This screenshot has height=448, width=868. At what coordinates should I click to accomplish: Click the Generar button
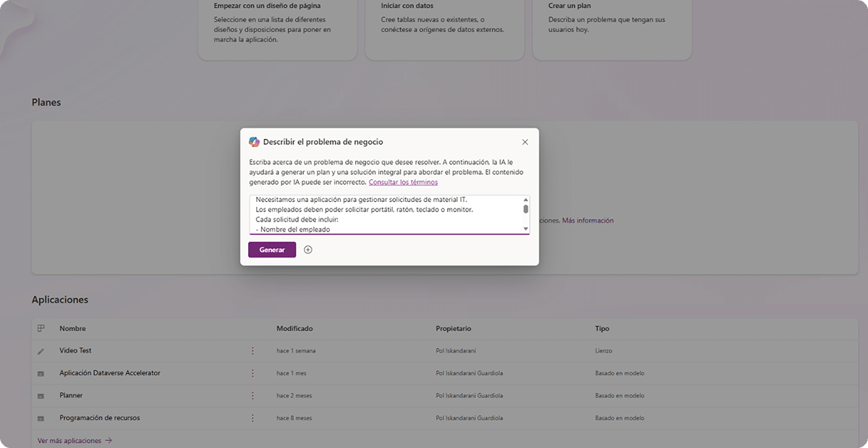[271, 249]
